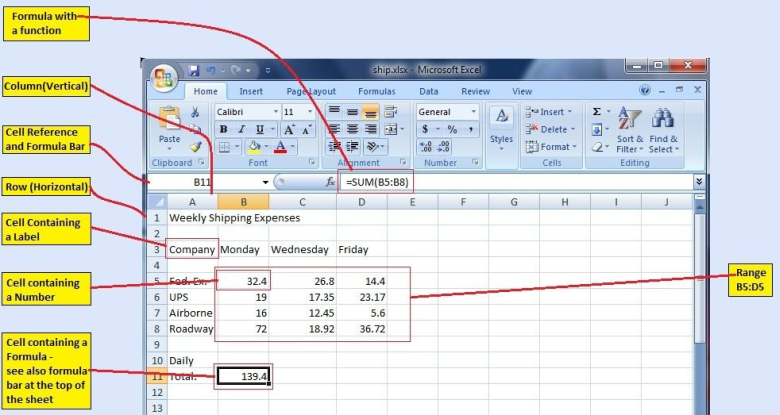Viewport: 780px width, 415px height.
Task: Expand the Name Box dropdown arrow
Action: 266,182
